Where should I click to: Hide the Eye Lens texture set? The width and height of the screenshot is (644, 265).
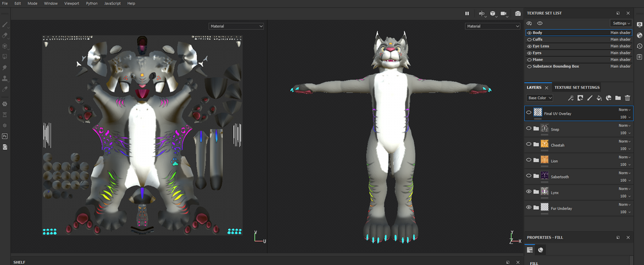click(529, 46)
